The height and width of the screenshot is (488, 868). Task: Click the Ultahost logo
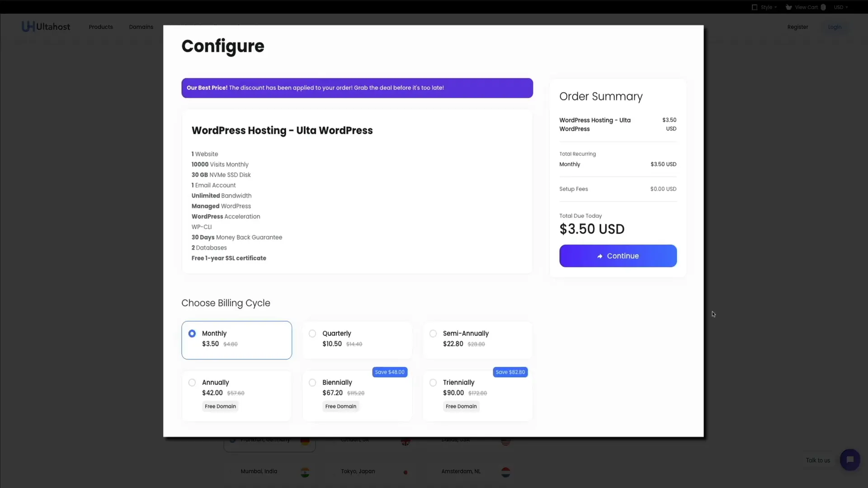(46, 27)
